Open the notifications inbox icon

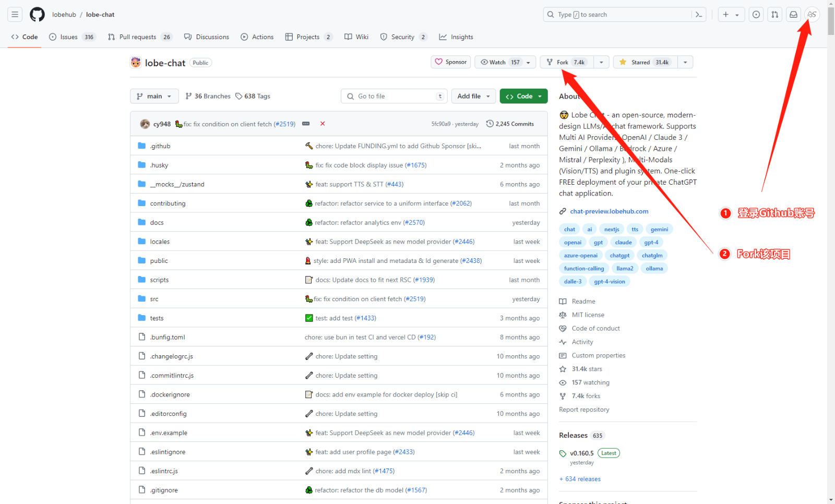point(793,15)
